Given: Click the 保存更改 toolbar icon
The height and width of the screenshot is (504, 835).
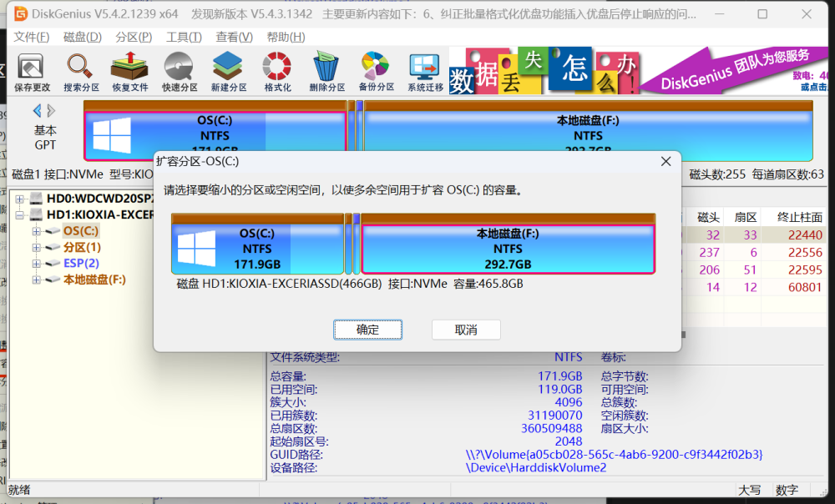Looking at the screenshot, I should pos(32,73).
